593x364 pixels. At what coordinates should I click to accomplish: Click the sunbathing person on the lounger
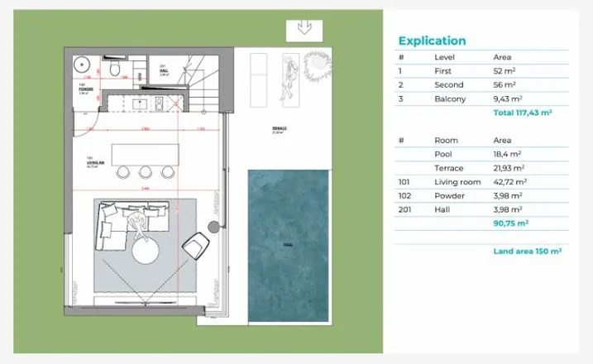pyautogui.click(x=290, y=79)
